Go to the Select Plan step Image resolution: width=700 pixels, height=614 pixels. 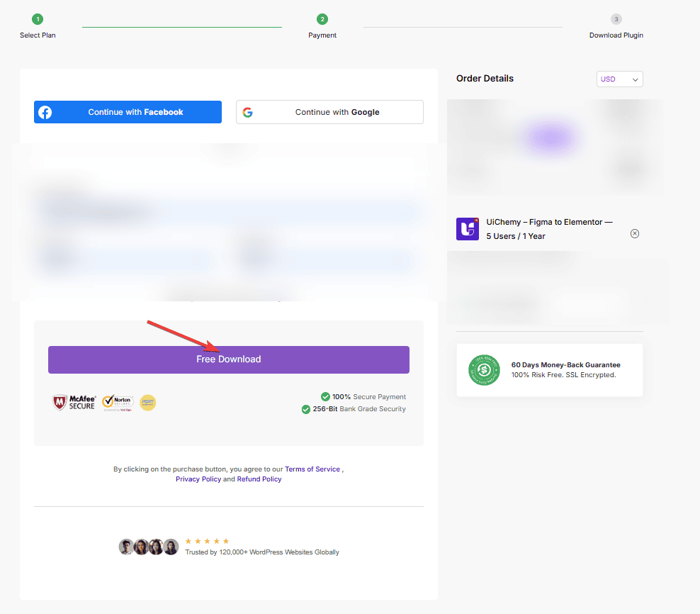coord(38,25)
